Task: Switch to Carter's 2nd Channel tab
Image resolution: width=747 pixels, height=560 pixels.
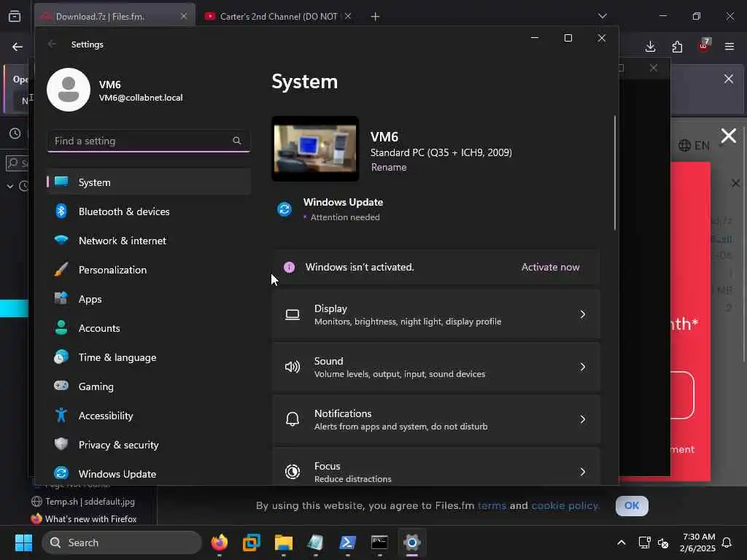Action: [278, 16]
